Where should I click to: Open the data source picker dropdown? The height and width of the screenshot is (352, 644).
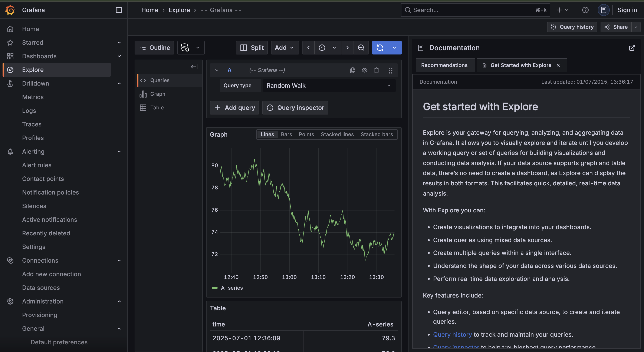point(191,47)
